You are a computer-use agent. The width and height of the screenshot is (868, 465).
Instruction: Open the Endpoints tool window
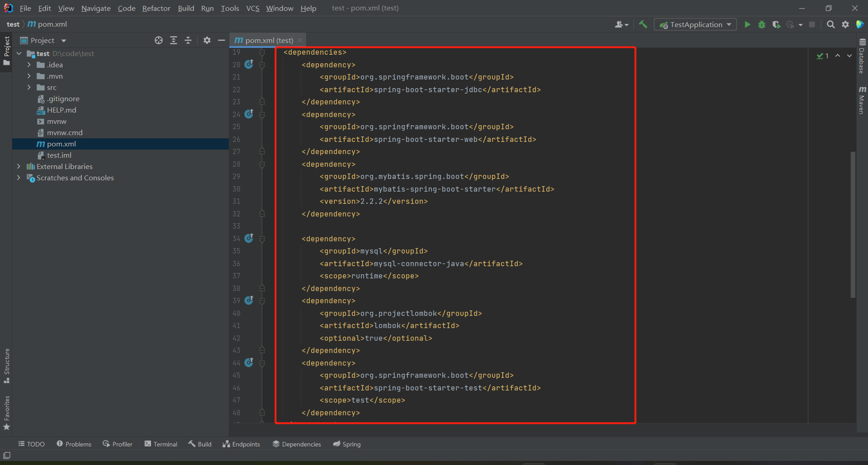pyautogui.click(x=241, y=444)
